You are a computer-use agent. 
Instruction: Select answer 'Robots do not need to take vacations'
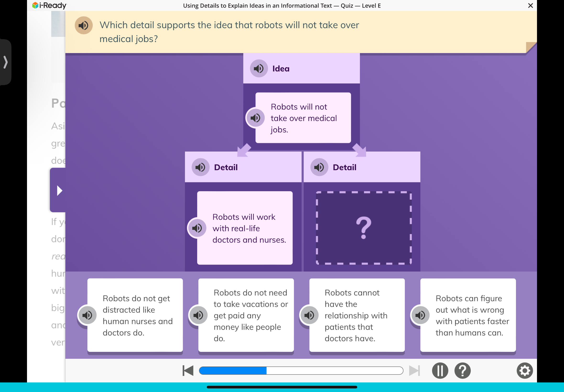(x=246, y=315)
